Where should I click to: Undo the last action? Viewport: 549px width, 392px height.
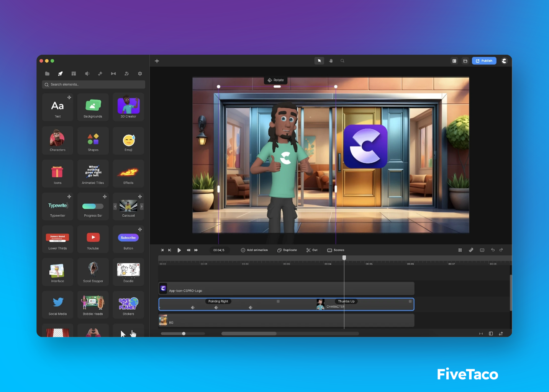tap(493, 250)
